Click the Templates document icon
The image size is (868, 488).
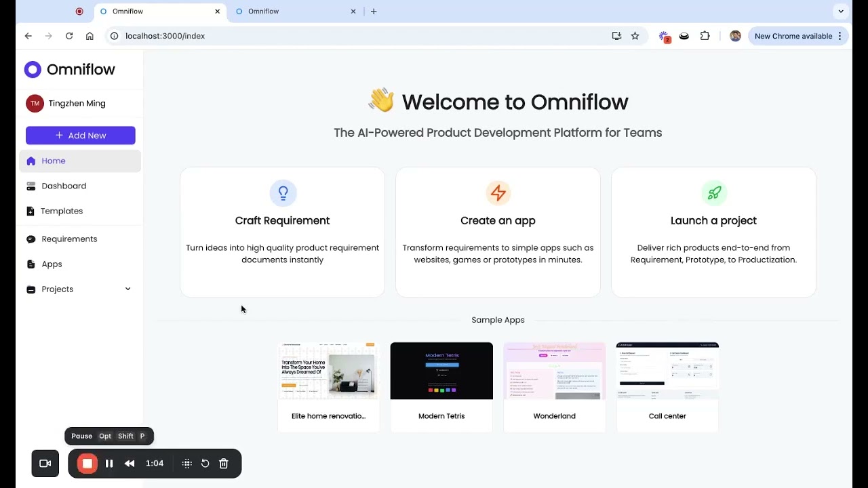click(x=31, y=211)
